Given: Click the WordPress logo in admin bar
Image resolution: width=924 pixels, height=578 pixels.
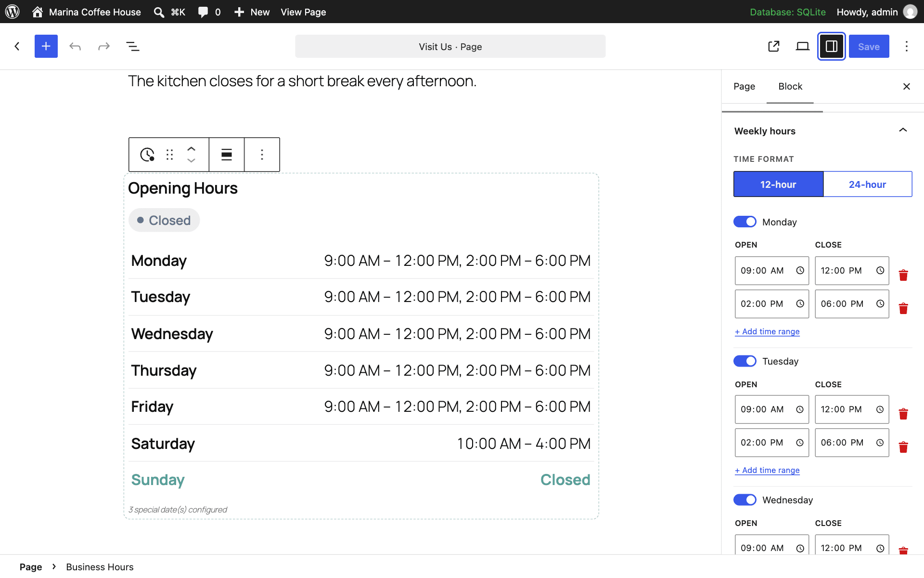Looking at the screenshot, I should [12, 12].
